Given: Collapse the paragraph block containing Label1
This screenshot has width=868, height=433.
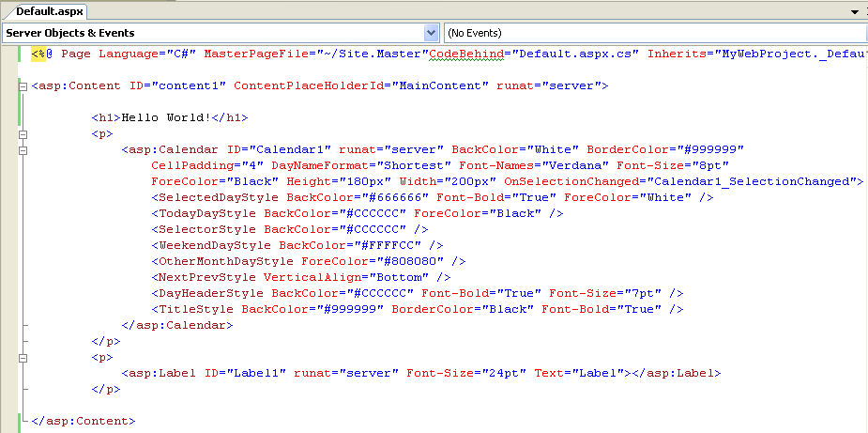Looking at the screenshot, I should [23, 358].
